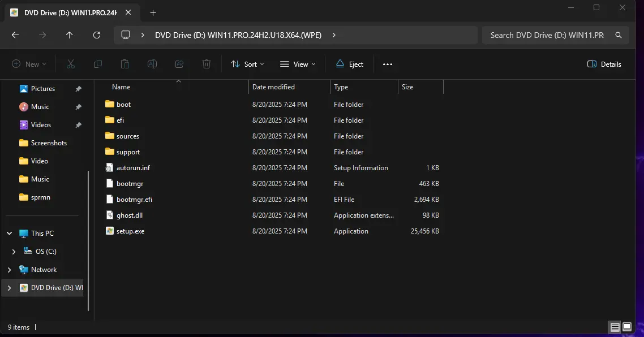644x337 pixels.
Task: Refresh the current folder view
Action: coord(97,35)
